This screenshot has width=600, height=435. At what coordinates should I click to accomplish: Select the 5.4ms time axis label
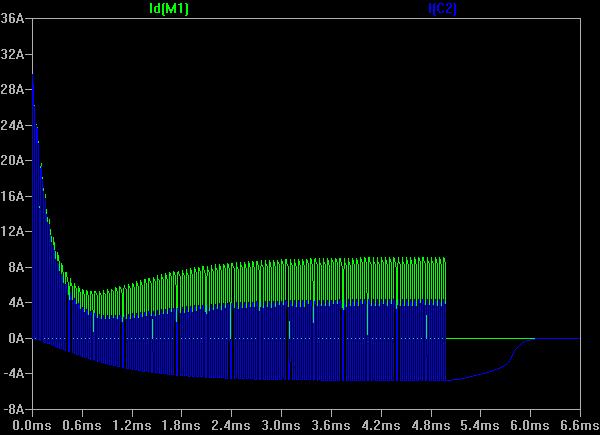(479, 425)
